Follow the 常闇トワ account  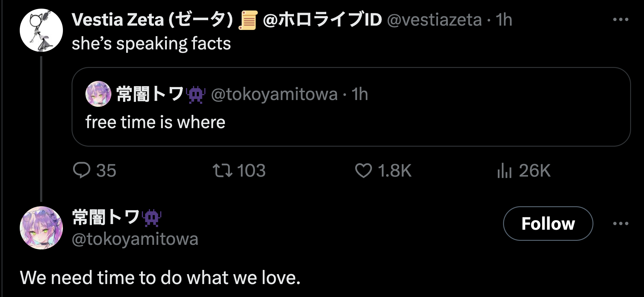pos(548,224)
